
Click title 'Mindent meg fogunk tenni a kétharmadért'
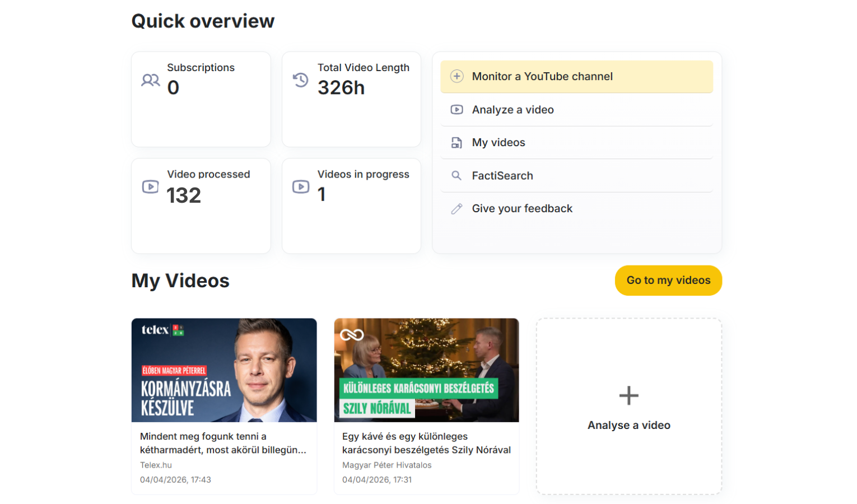coord(223,443)
